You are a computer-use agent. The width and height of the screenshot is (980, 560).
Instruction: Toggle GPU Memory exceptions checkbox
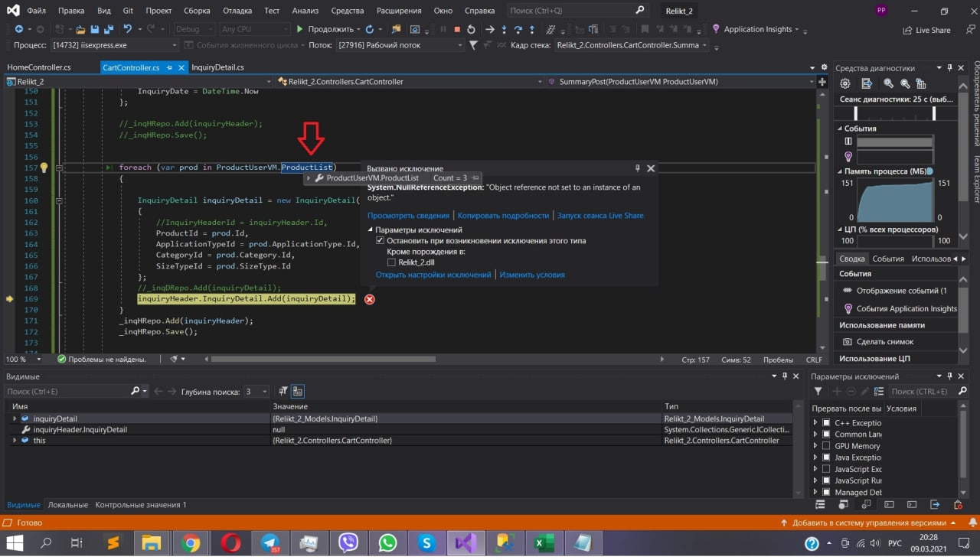click(x=826, y=445)
